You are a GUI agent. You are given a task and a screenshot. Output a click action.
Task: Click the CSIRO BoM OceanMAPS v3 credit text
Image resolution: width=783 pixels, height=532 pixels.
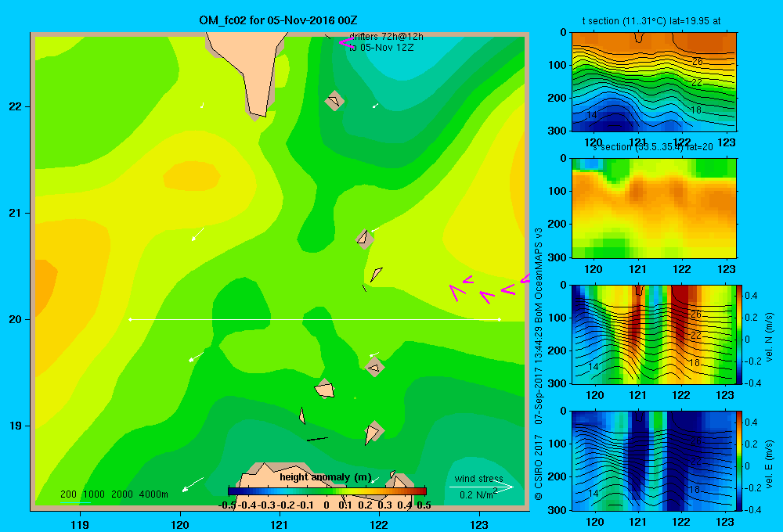539,365
